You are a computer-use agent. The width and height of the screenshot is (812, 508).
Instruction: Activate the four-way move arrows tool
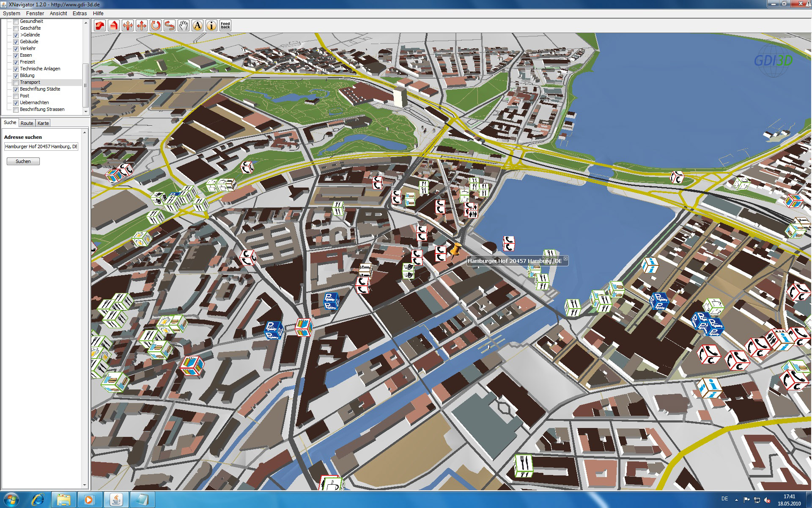[x=142, y=25]
